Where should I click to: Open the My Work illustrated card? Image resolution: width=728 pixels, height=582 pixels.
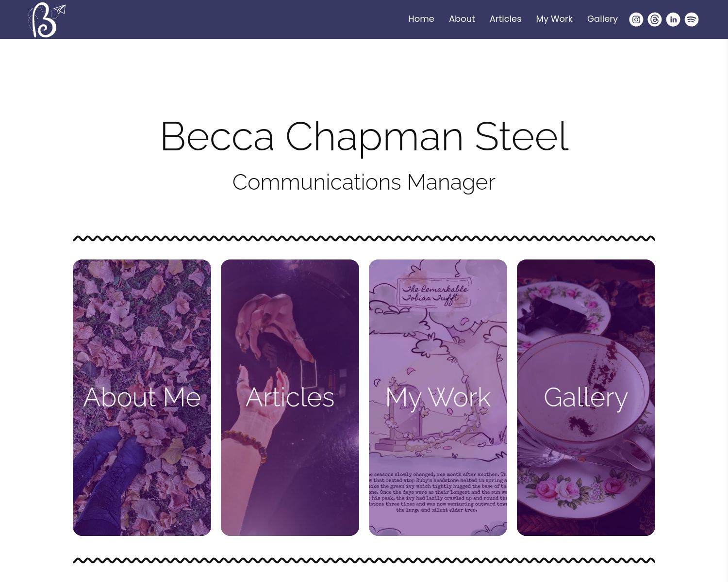(x=438, y=397)
